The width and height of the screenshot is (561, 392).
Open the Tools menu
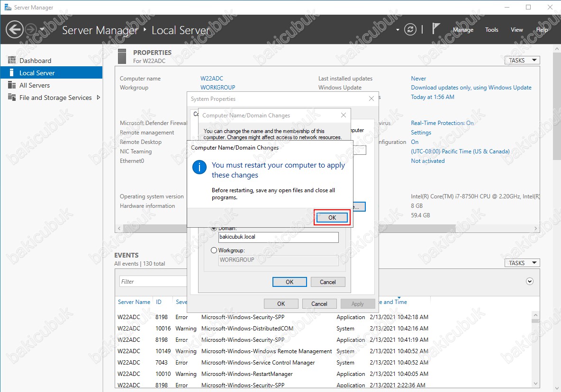(492, 30)
